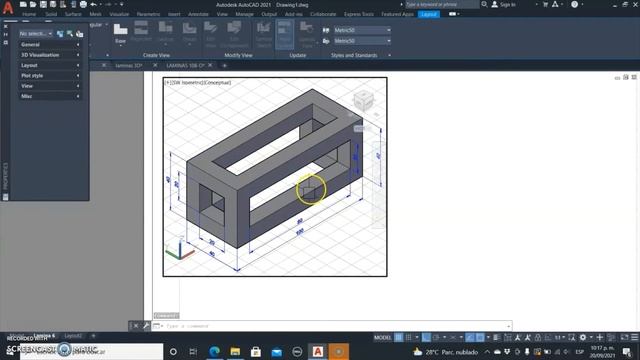Expand the Misc section in Properties
The image size is (640, 360).
pyautogui.click(x=50, y=96)
